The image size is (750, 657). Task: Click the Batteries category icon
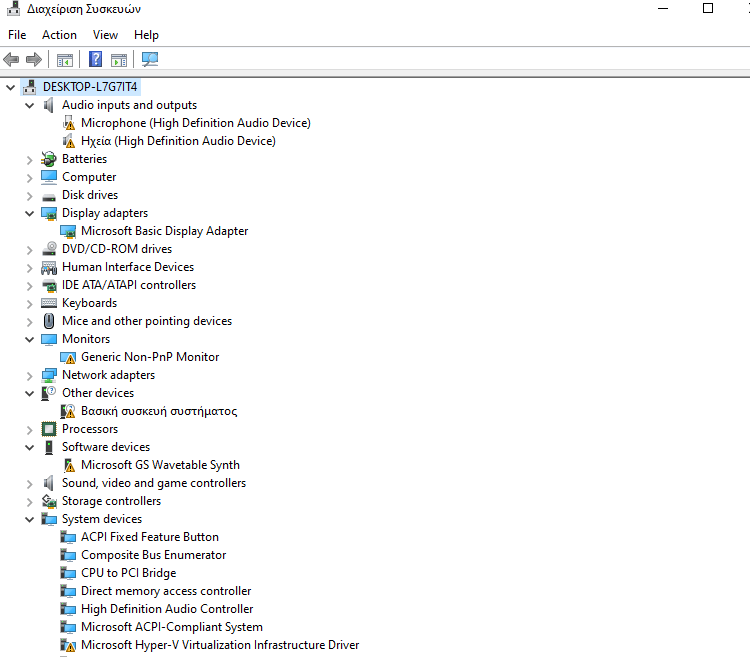(49, 159)
